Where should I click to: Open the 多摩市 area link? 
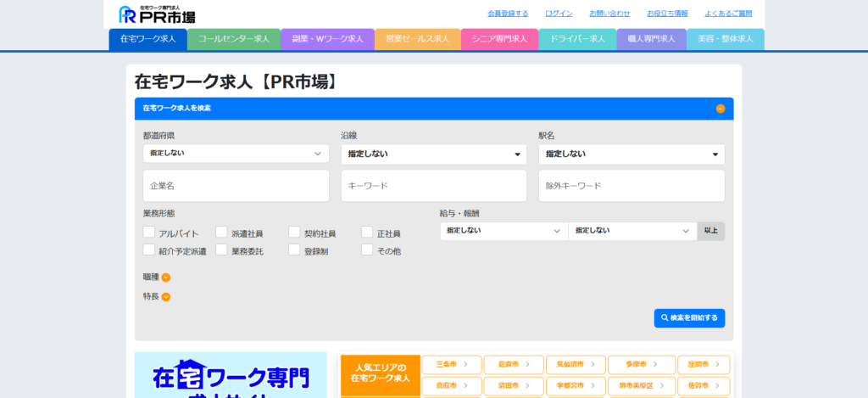coord(642,365)
